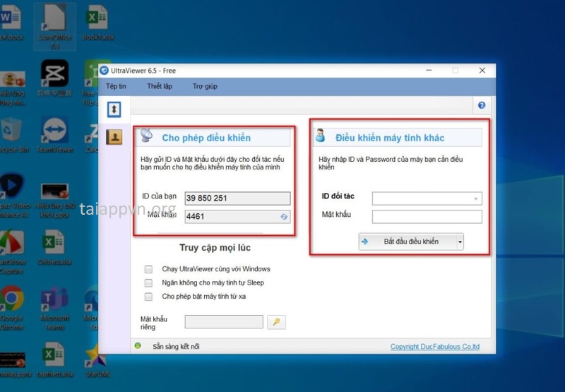565x392 pixels.
Task: Open the Tệp tin menu
Action: coord(116,86)
